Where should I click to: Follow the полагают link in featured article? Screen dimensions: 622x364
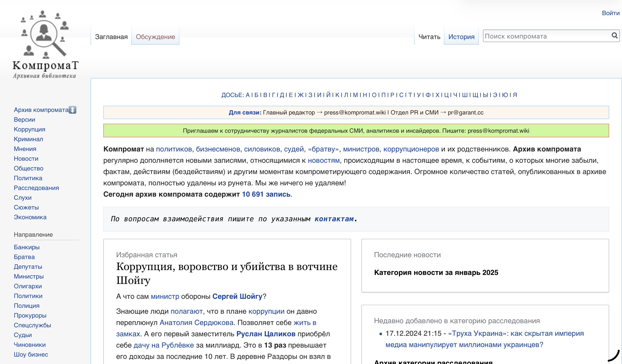pos(187,311)
